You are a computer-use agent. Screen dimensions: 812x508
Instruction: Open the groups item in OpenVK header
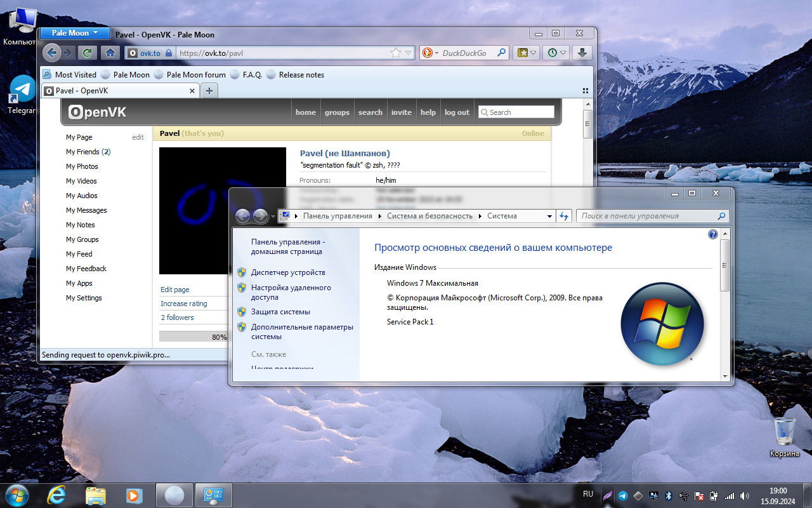pos(337,112)
